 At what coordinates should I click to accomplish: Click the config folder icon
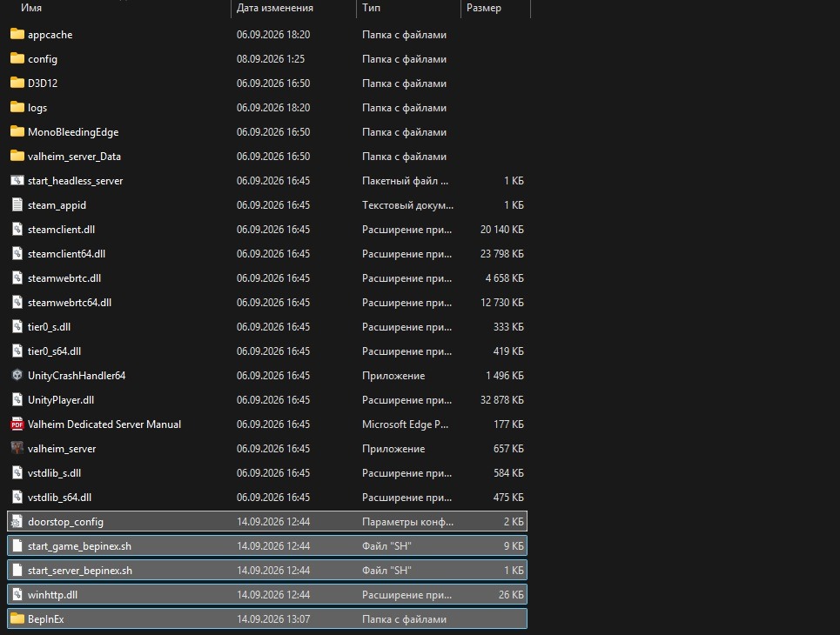coord(17,58)
